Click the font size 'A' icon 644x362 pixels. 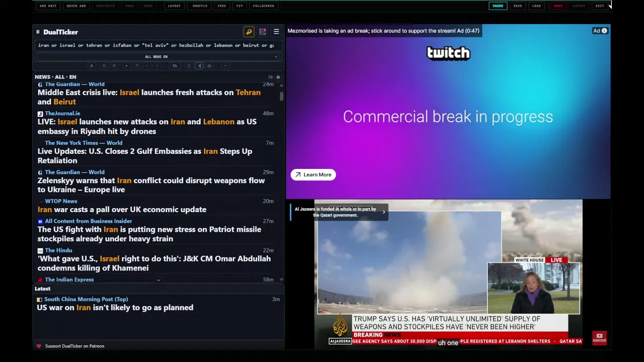[92, 66]
